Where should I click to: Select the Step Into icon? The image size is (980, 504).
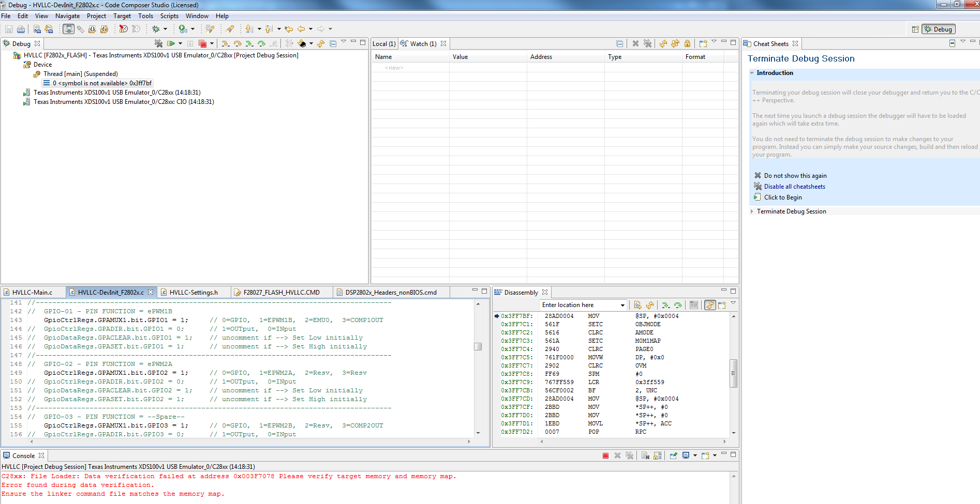[226, 43]
